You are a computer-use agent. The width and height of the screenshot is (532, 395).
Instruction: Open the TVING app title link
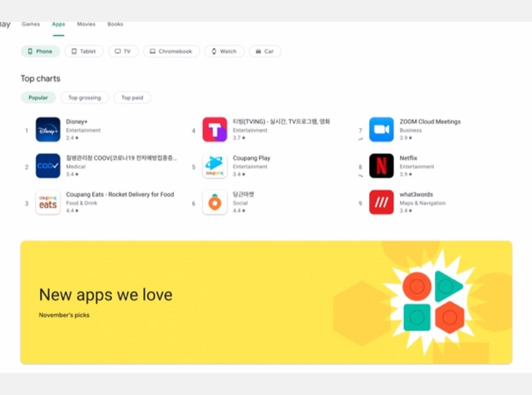pos(281,121)
